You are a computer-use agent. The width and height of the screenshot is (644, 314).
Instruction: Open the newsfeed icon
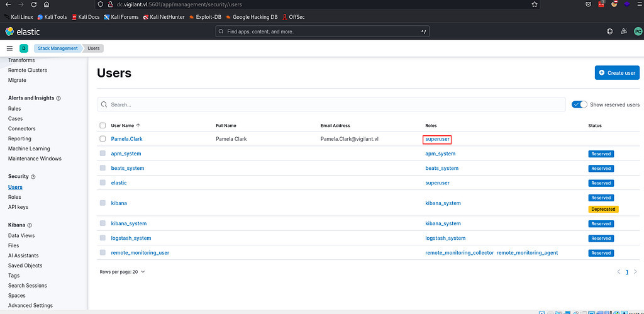click(x=624, y=31)
